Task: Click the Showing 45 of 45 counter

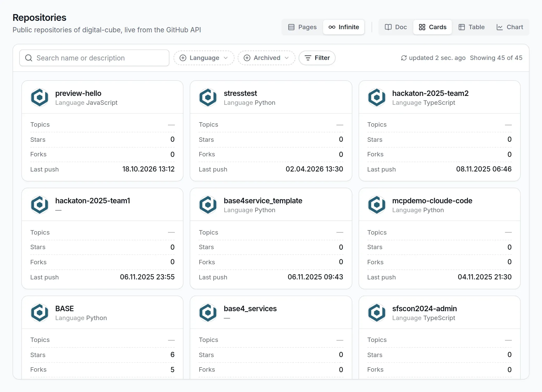Action: pos(496,58)
